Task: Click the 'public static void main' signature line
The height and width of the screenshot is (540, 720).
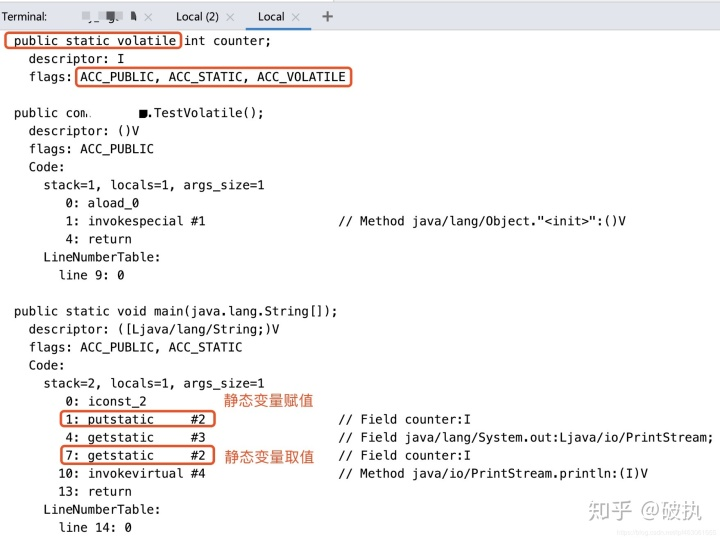Action: tap(175, 311)
